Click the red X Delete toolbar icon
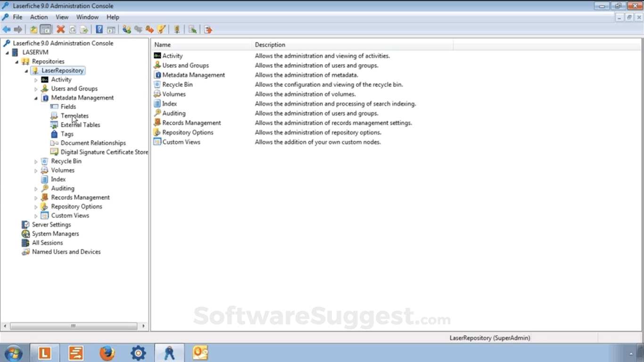 tap(61, 30)
